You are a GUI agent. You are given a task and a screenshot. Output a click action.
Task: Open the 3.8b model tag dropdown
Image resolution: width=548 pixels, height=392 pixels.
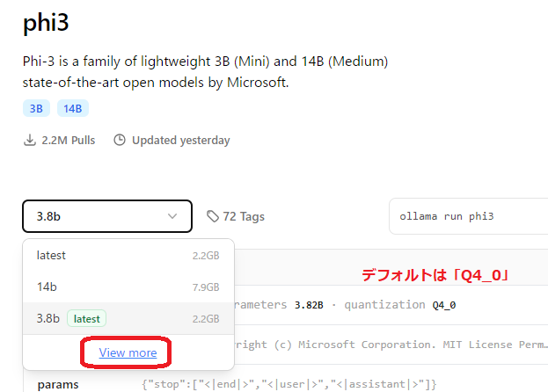tap(107, 216)
